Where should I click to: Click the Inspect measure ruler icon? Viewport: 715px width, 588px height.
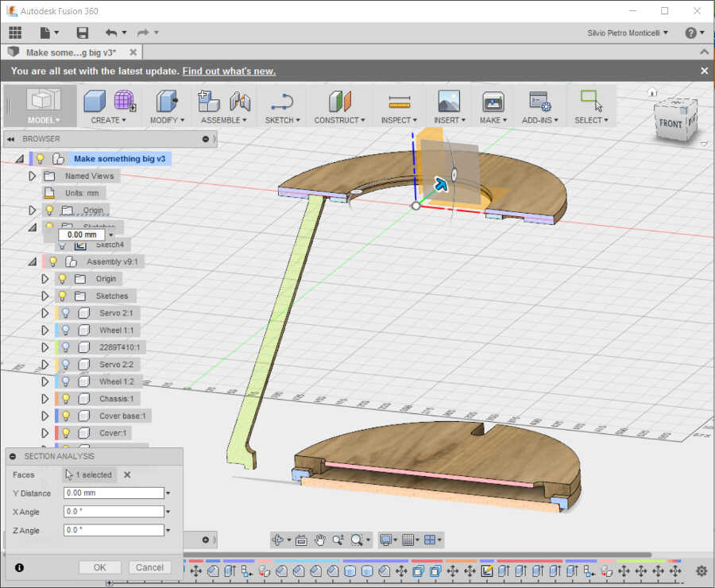point(400,101)
